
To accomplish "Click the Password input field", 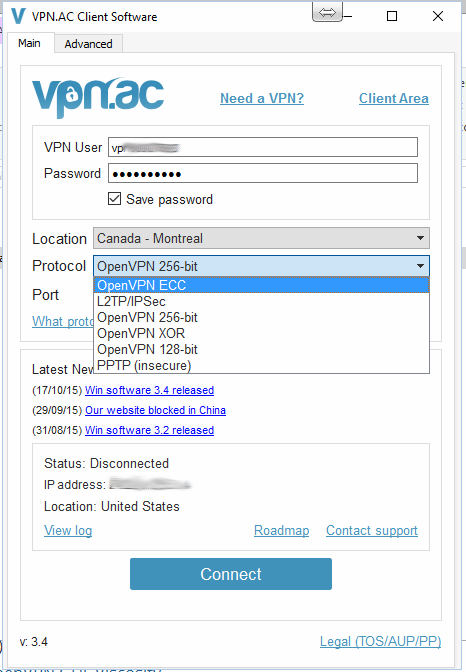I will pos(263,174).
